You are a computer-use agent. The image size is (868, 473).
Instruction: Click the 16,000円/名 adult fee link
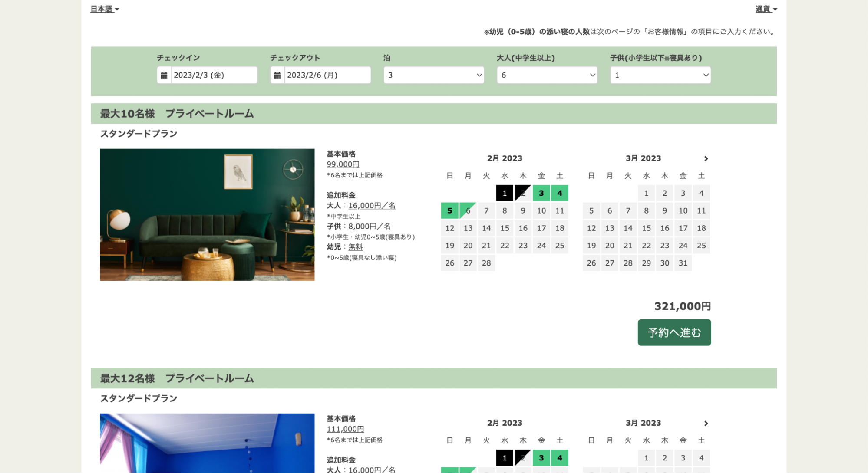(372, 206)
